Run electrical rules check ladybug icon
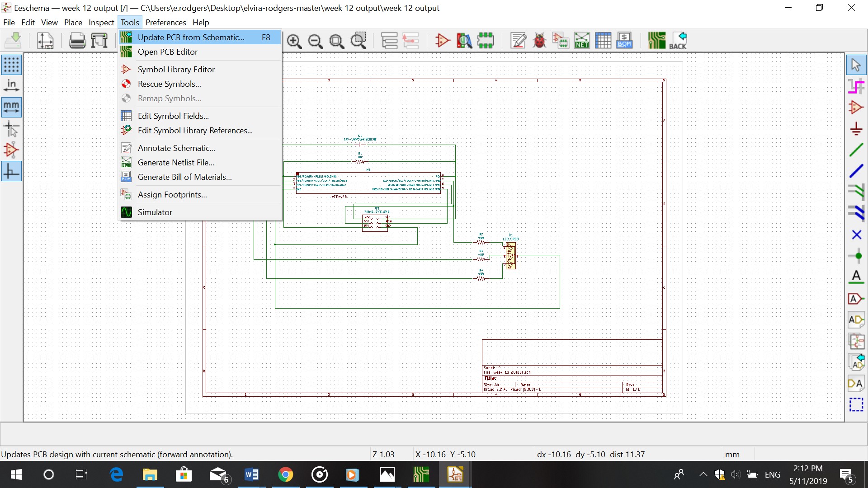This screenshot has height=488, width=868. 539,41
